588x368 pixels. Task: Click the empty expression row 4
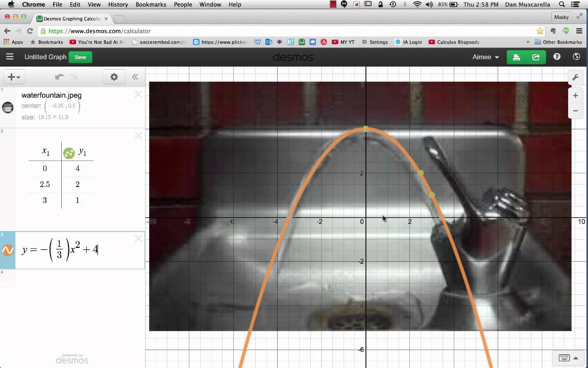click(72, 279)
